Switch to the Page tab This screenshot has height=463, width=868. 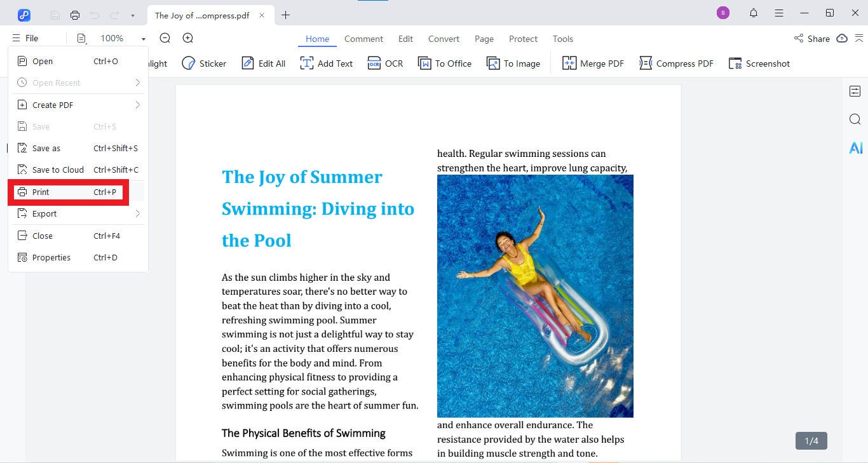484,39
